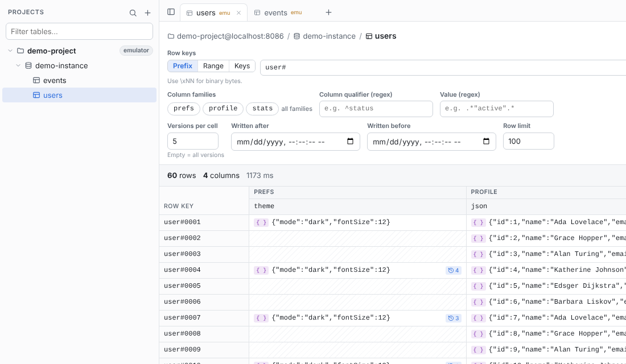The height and width of the screenshot is (364, 626).
Task: Open the events table in sidebar
Action: pyautogui.click(x=80, y=81)
